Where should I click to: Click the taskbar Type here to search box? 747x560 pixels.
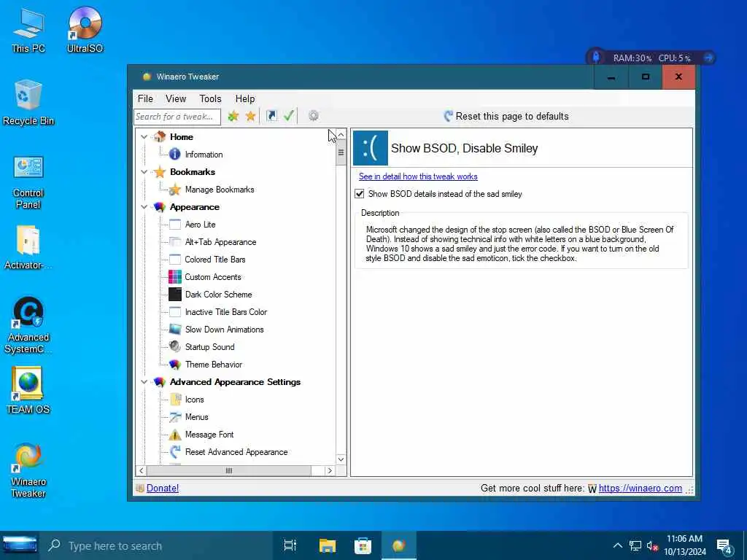(156, 545)
